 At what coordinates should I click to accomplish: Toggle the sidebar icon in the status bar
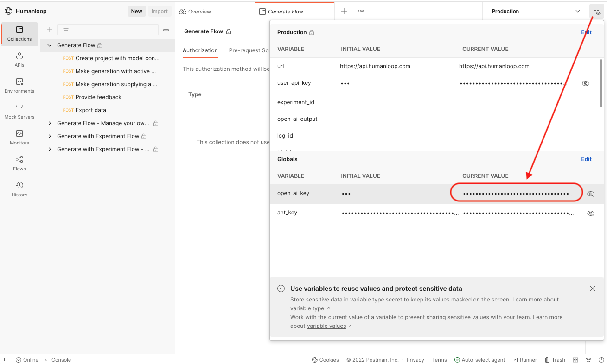click(6, 360)
